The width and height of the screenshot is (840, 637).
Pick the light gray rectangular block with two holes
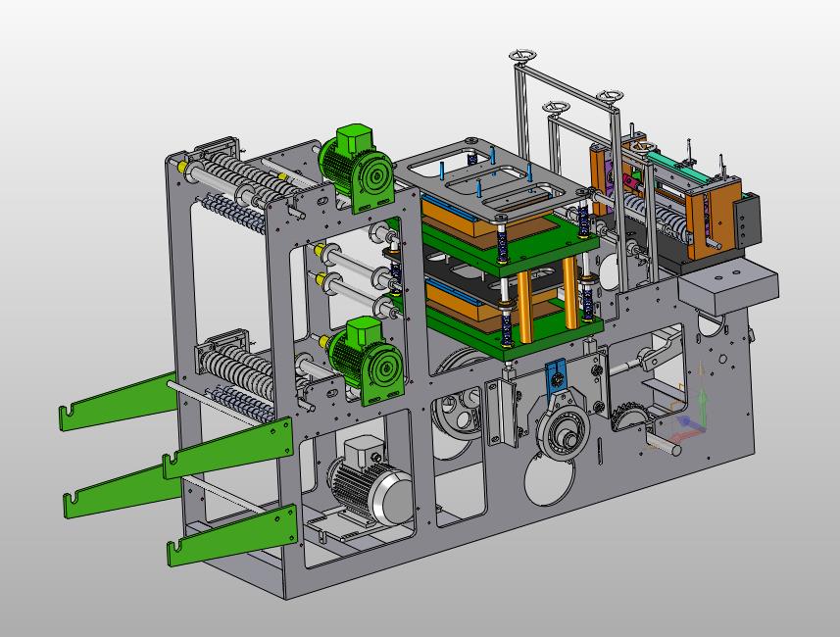pos(727,287)
